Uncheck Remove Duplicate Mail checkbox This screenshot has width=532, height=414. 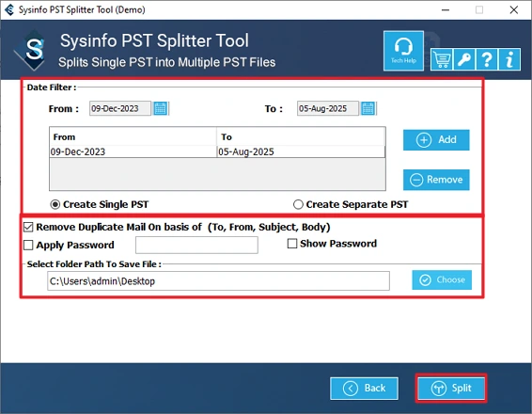[x=28, y=227]
